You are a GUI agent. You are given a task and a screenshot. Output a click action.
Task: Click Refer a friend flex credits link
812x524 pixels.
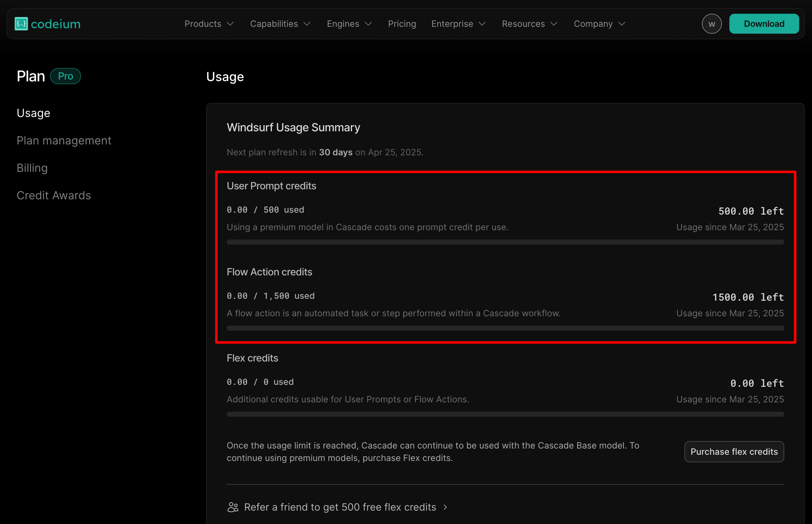coord(340,507)
